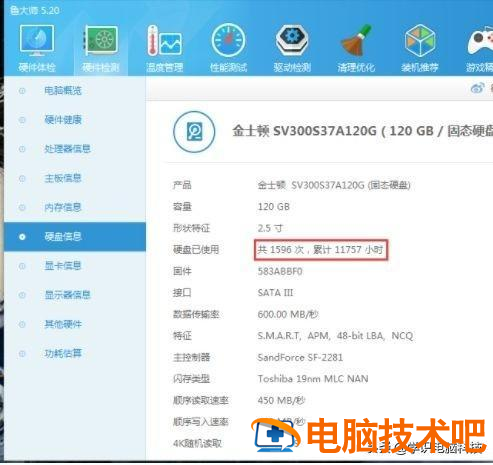Open 装机推荐 cube icon
The image size is (493, 465).
[x=420, y=40]
